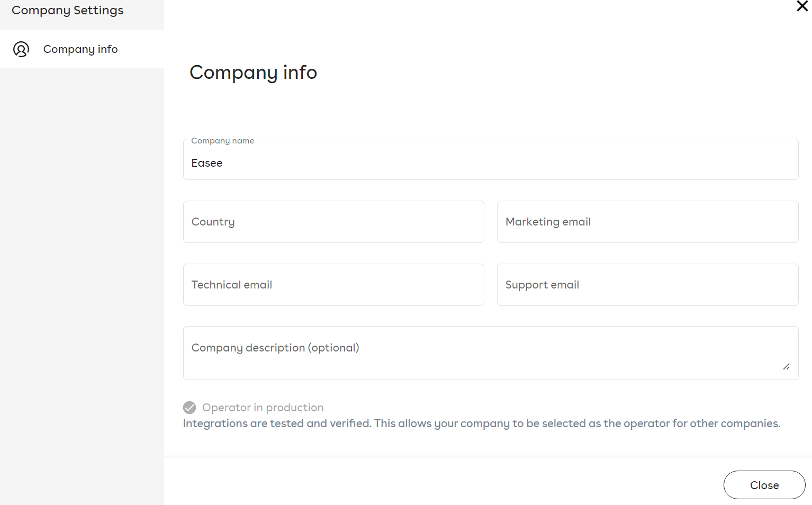Click inside the Company description textarea

[x=491, y=353]
